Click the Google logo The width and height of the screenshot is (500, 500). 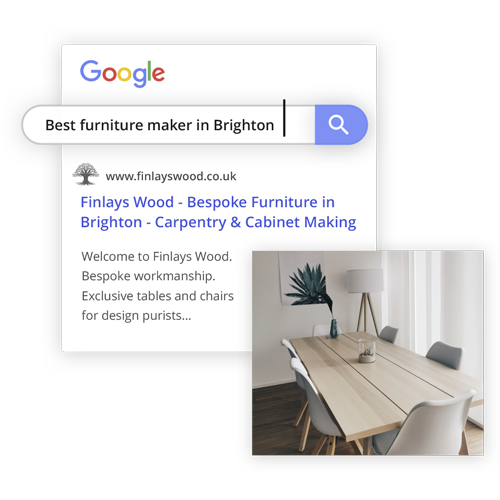[122, 73]
